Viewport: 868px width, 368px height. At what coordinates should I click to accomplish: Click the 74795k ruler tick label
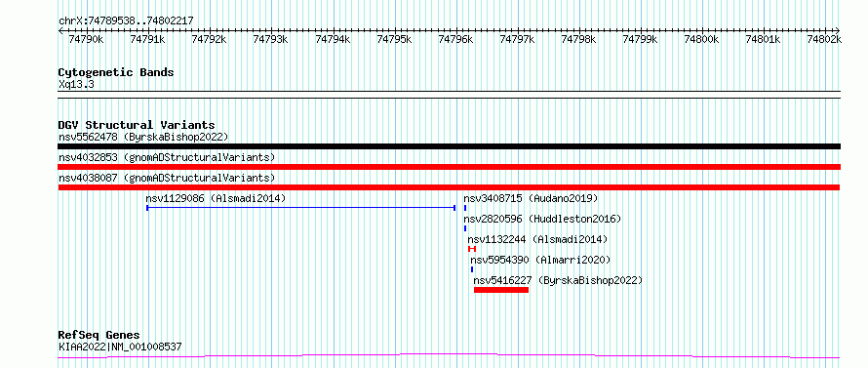pyautogui.click(x=394, y=39)
